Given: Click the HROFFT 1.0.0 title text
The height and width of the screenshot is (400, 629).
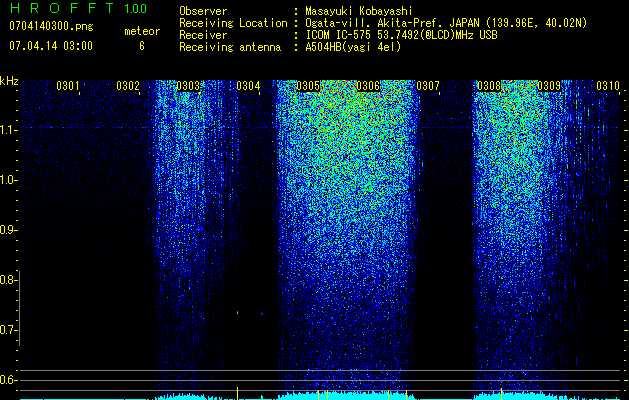Looking at the screenshot, I should click(x=79, y=8).
